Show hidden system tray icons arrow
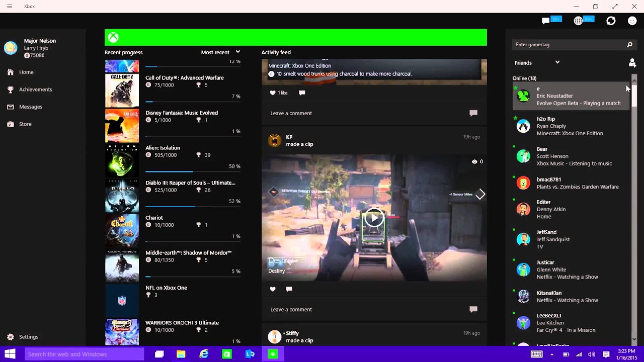The image size is (644, 362). [552, 354]
